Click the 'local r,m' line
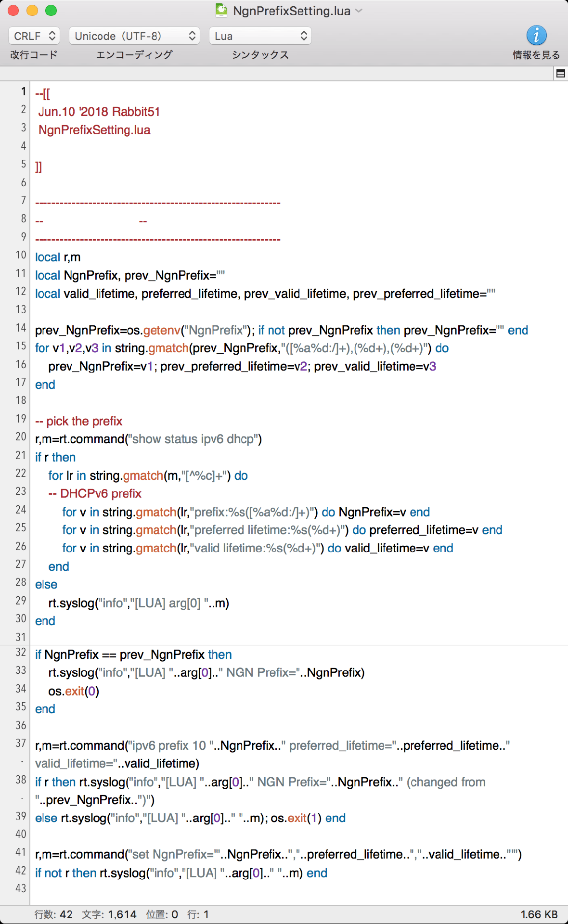Screen dimensions: 568x924 point(58,257)
